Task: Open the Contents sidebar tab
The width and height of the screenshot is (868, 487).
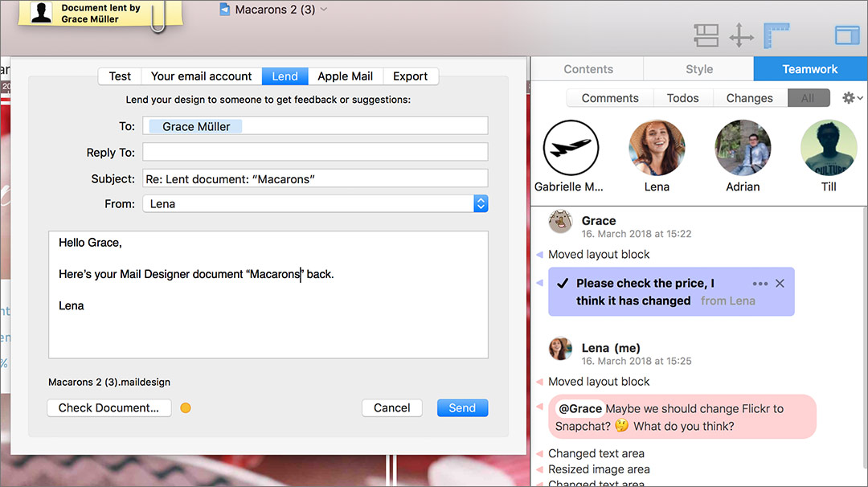Action: (x=588, y=68)
